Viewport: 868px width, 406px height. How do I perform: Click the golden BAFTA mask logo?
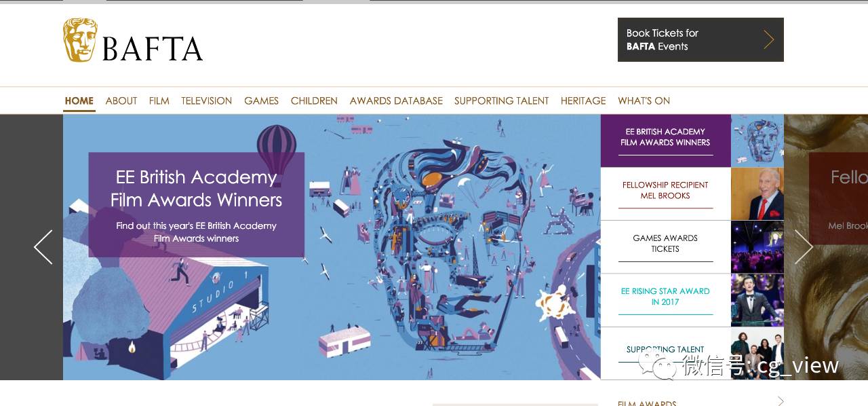[80, 40]
